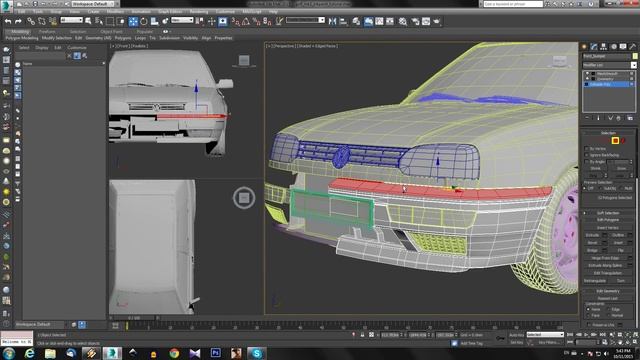This screenshot has width=640, height=360.
Task: Activate the Select and Rotate tool
Action: pos(144,21)
